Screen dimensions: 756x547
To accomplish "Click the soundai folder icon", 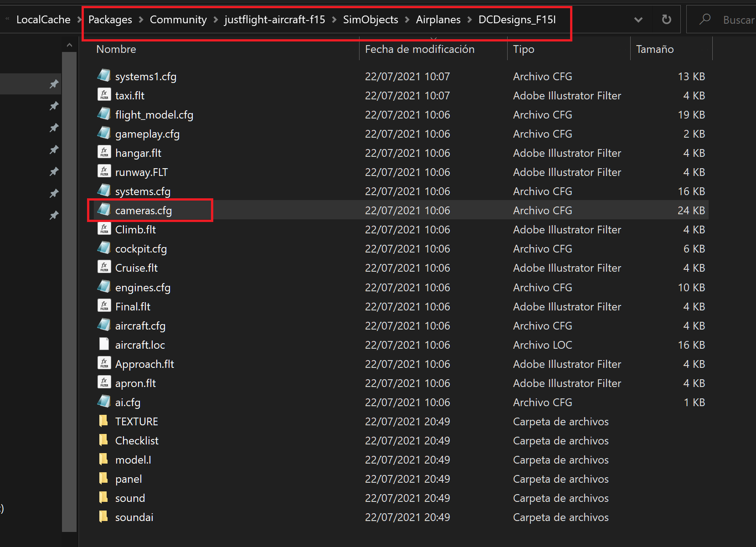I will pos(104,516).
